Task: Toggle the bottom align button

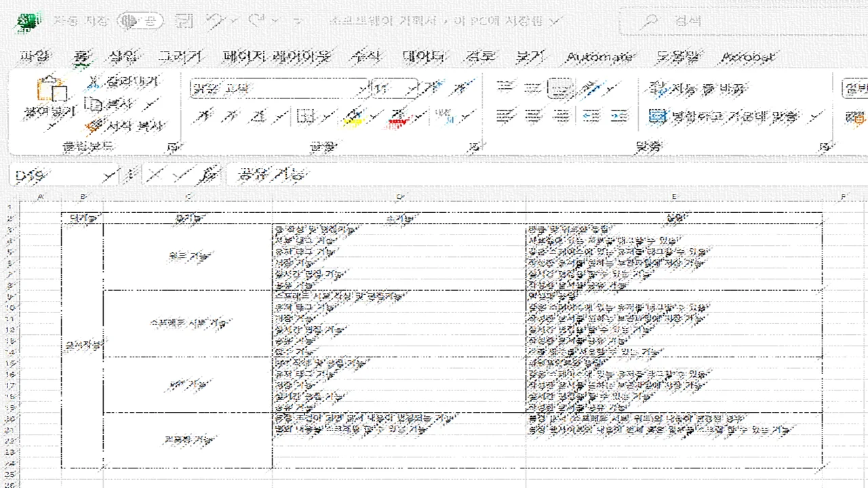Action: pyautogui.click(x=561, y=88)
